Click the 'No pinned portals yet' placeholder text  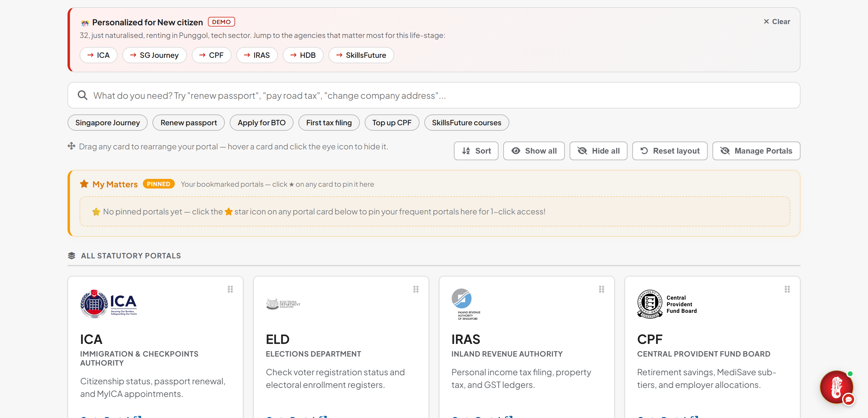(319, 211)
